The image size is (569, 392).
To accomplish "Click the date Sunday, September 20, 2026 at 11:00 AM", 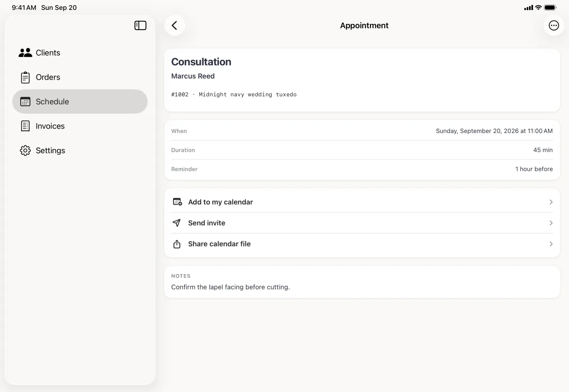I will tap(494, 131).
